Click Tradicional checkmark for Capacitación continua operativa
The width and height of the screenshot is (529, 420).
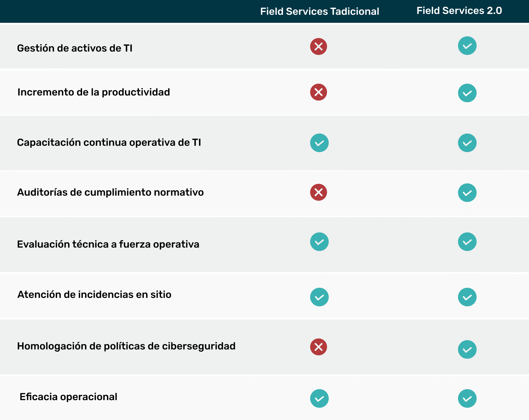click(319, 143)
